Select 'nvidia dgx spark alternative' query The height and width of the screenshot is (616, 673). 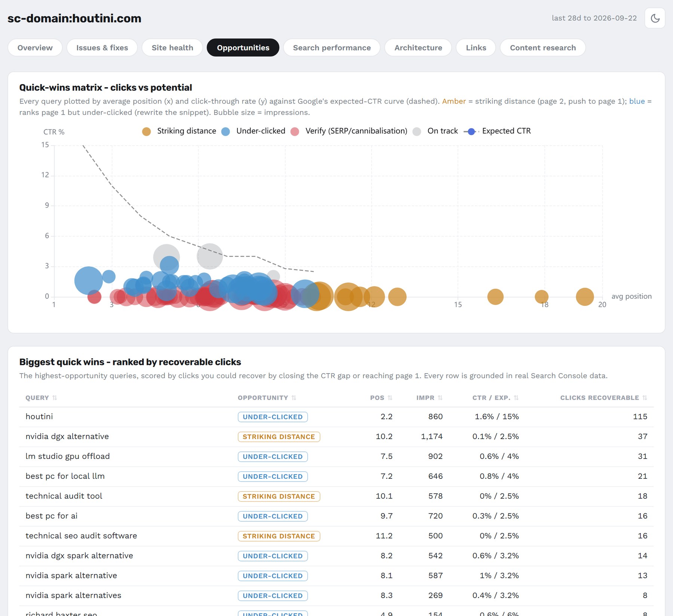coord(79,555)
